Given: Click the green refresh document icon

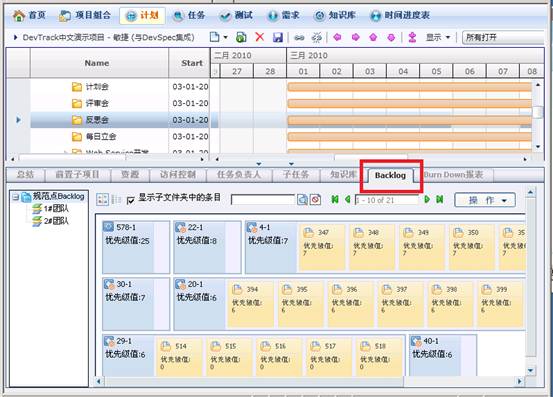Looking at the screenshot, I should (x=241, y=37).
